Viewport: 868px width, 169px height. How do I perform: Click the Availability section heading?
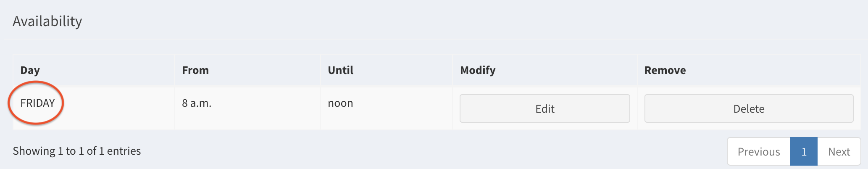pos(47,21)
